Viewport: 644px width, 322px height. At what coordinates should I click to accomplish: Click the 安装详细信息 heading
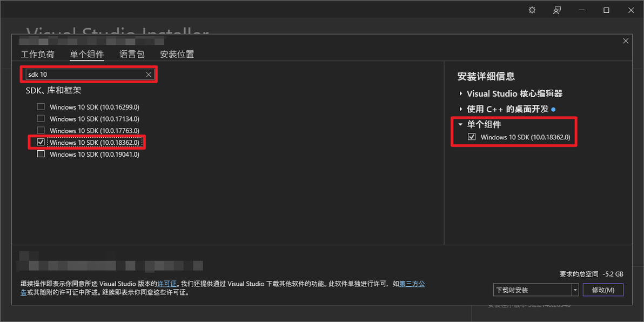pos(486,76)
